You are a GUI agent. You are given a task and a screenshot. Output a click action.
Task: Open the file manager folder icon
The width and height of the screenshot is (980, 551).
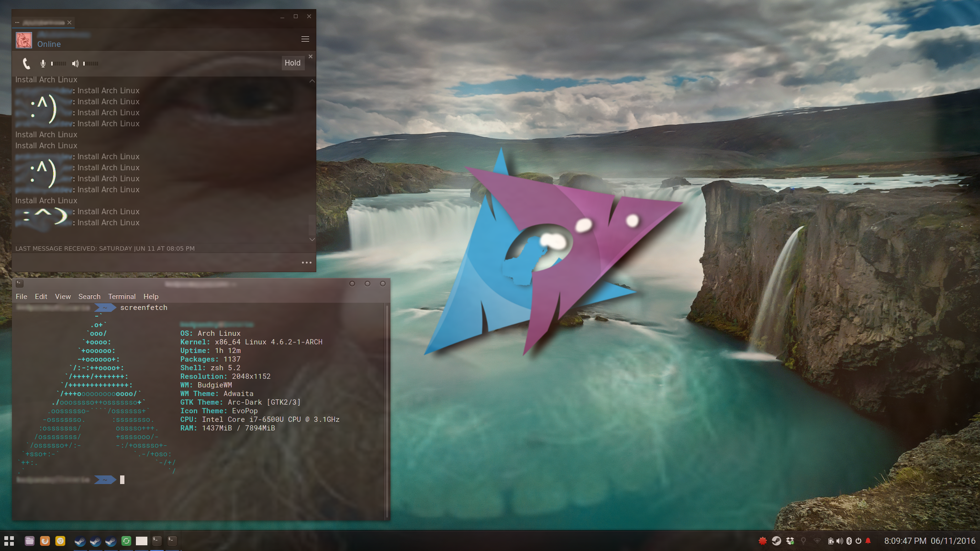point(30,541)
